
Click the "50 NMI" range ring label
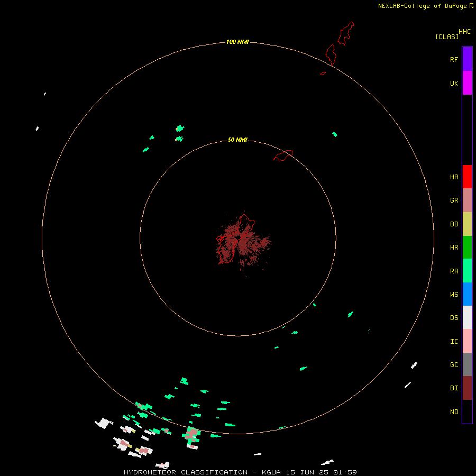[237, 140]
